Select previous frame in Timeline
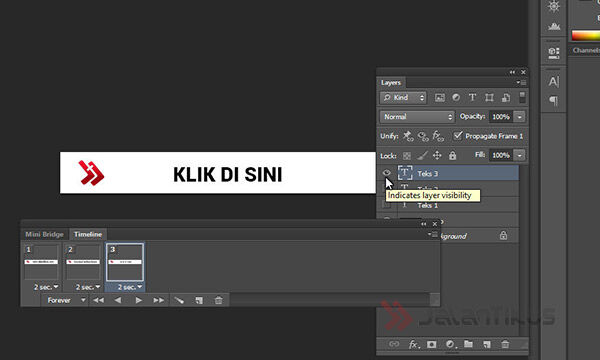Image resolution: width=600 pixels, height=360 pixels. (x=118, y=300)
